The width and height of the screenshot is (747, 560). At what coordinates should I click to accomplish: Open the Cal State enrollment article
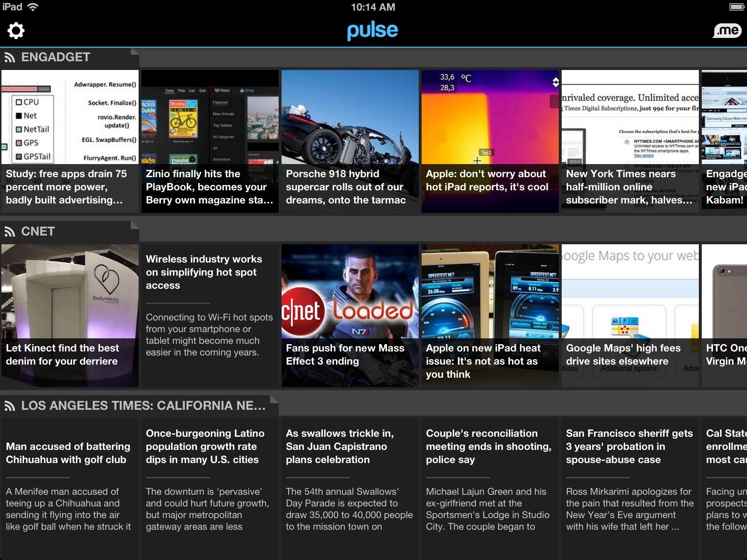[x=724, y=489]
